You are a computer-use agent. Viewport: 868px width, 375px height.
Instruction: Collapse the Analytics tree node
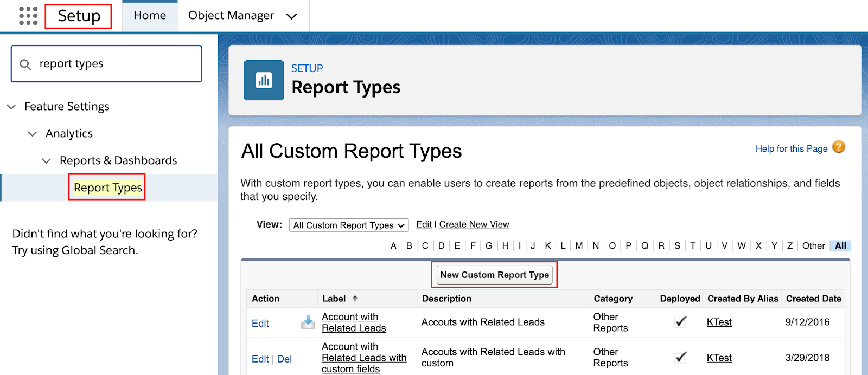(33, 134)
